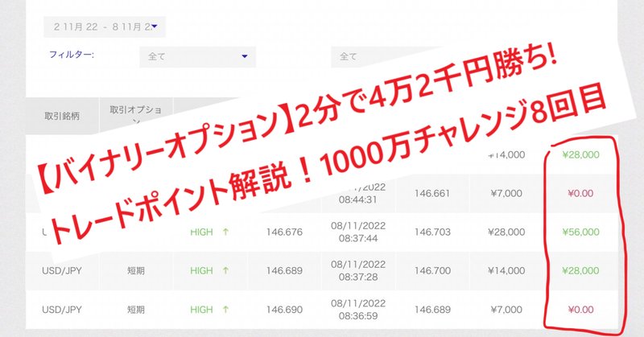Click the 08/11/2022 08:37:28 timestamp
Viewport: 644px width, 337px height.
pos(358,271)
